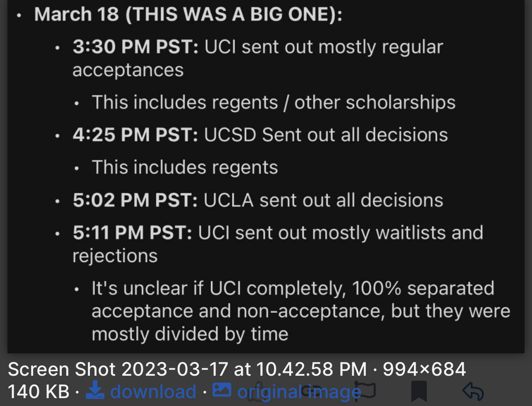Open the embedded screenshot image
The width and height of the screenshot is (532, 406).
266,176
